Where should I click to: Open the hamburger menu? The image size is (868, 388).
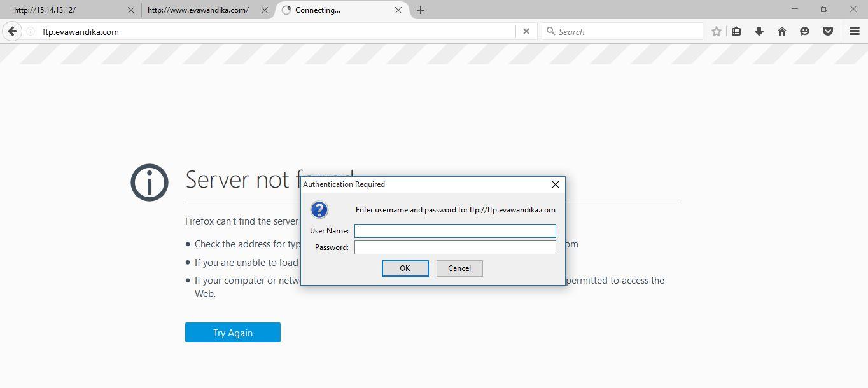tap(855, 31)
